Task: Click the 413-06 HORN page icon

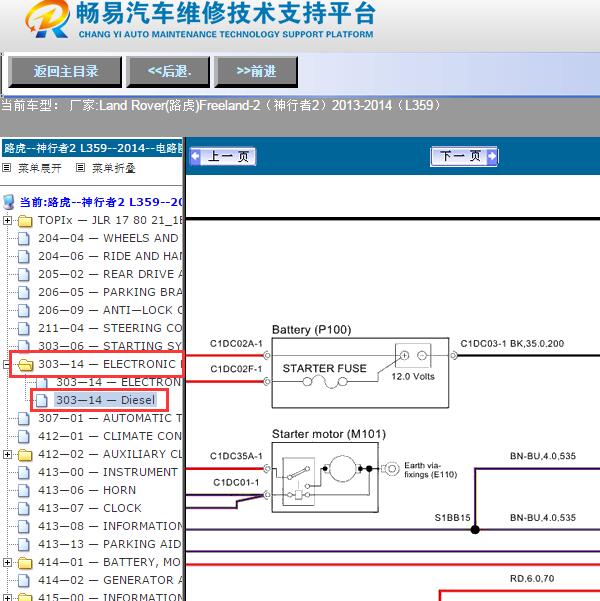Action: click(24, 491)
